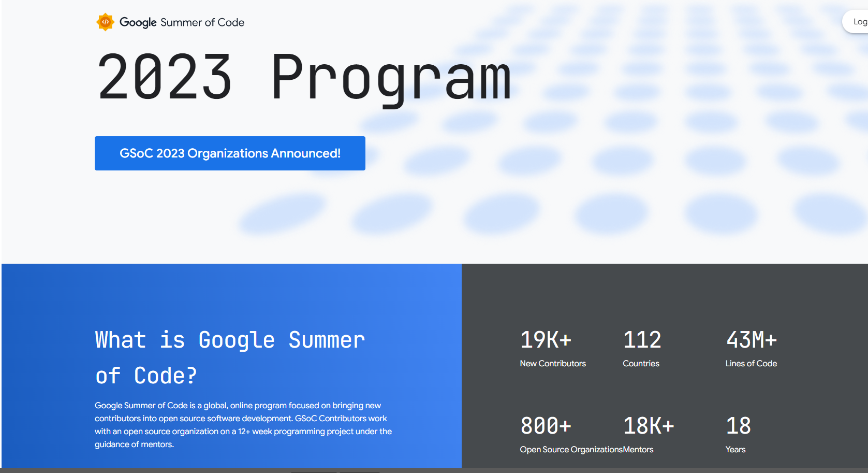Click the '19K+' statistic
Viewport: 868px width, 473px height.
coord(546,340)
